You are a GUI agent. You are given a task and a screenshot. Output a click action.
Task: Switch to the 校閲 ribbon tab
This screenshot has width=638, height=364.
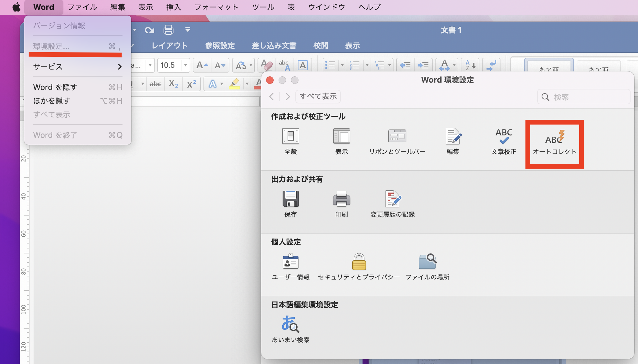pos(321,46)
